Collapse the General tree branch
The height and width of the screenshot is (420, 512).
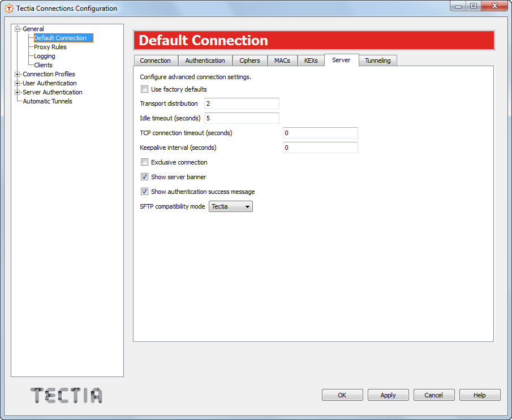click(x=18, y=28)
